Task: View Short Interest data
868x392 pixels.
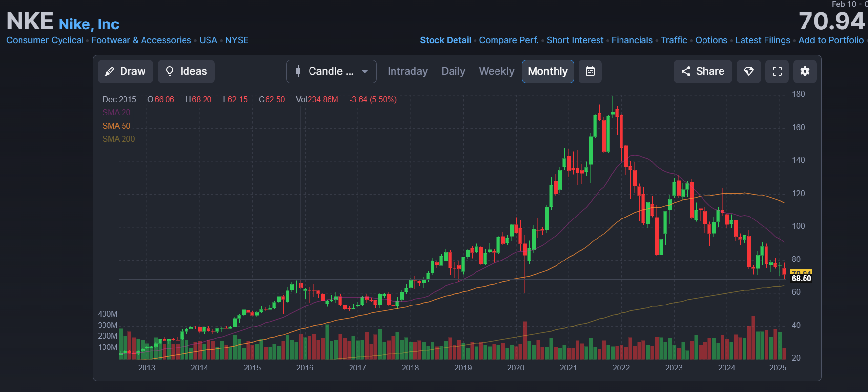Action: pos(575,40)
